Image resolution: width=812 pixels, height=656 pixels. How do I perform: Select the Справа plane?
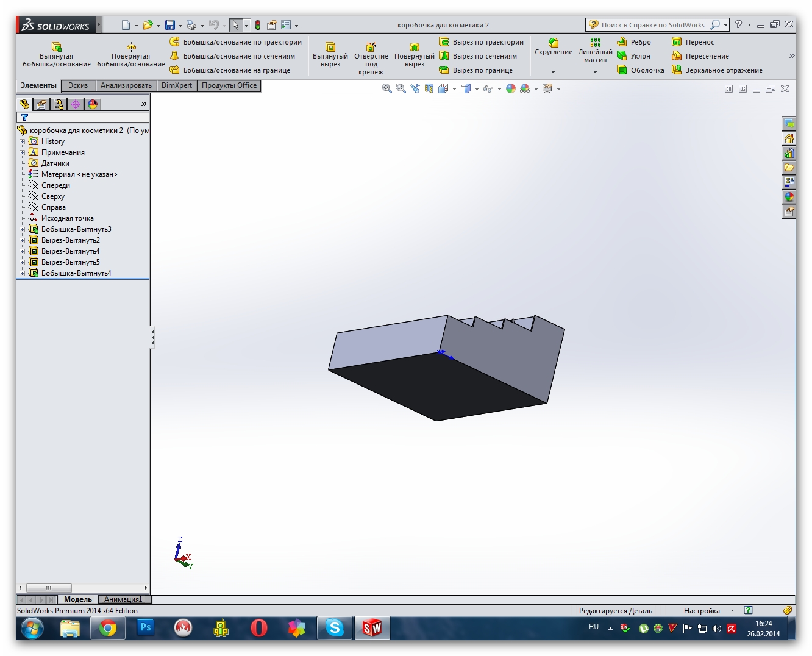(x=47, y=207)
